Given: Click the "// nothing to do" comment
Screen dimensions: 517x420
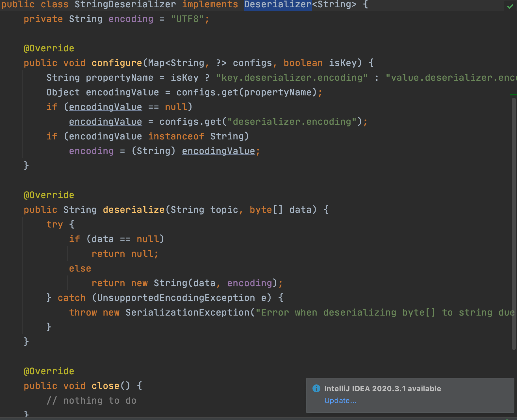Looking at the screenshot, I should coord(91,401).
